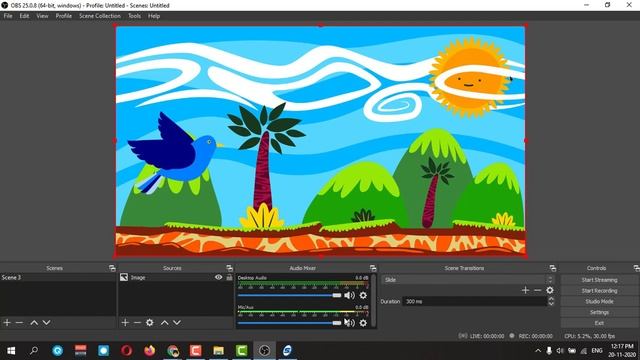
Task: Undock the Audio Mixer panel
Action: click(373, 268)
